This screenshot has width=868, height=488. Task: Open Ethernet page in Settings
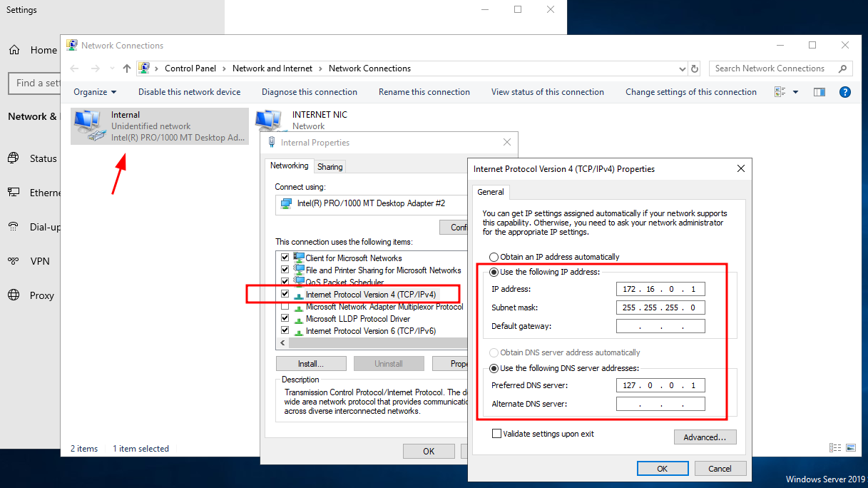34,193
